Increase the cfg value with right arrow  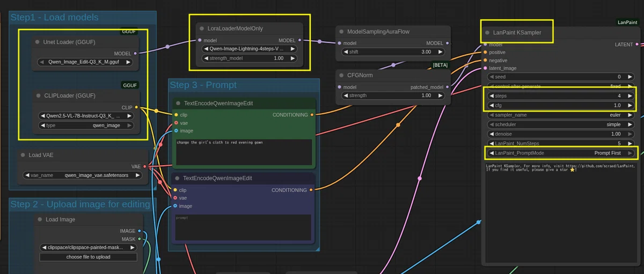pos(630,105)
